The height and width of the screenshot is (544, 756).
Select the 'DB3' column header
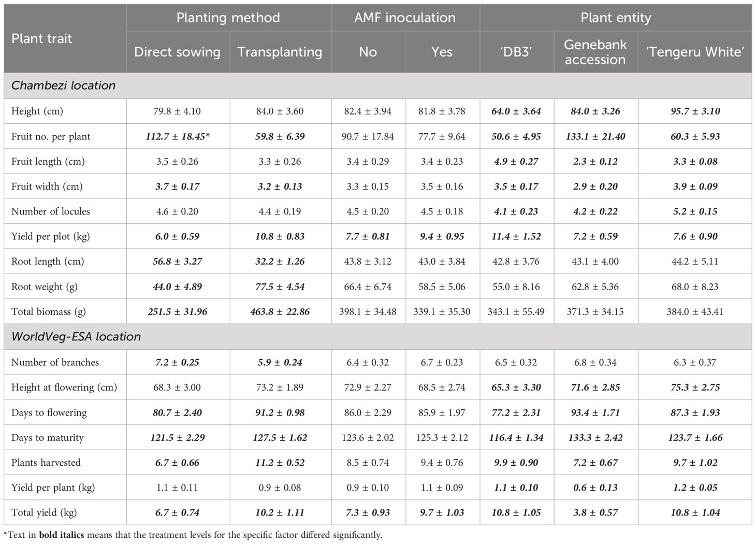[x=516, y=52]
